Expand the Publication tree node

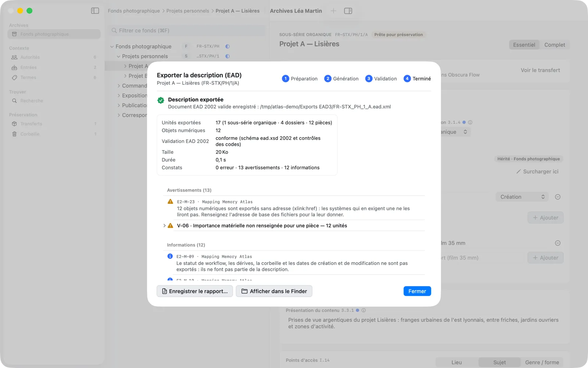point(119,105)
